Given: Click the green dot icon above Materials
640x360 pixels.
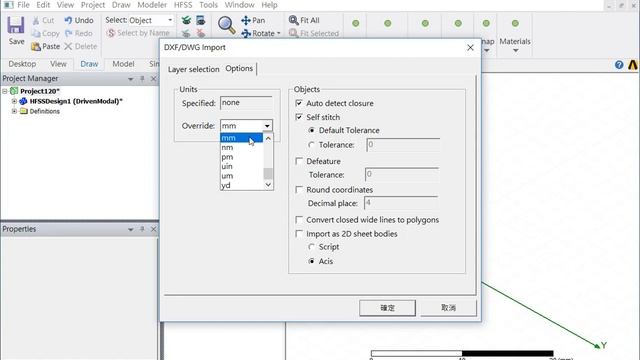Looking at the screenshot, I should click(515, 24).
